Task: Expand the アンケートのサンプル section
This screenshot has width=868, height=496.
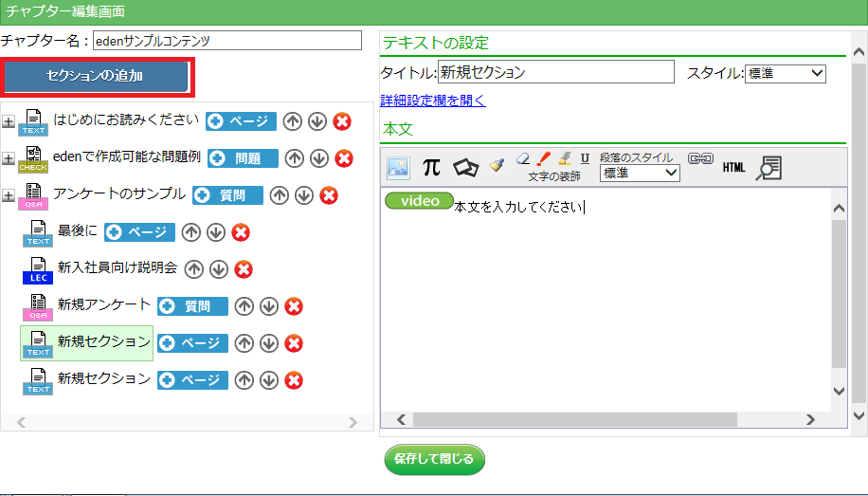Action: [9, 195]
